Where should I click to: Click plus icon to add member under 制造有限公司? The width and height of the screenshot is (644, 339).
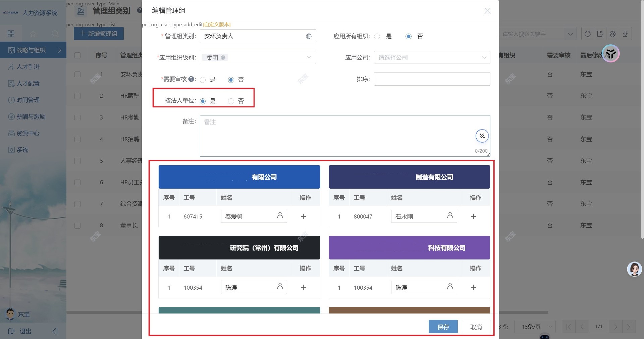tap(473, 216)
